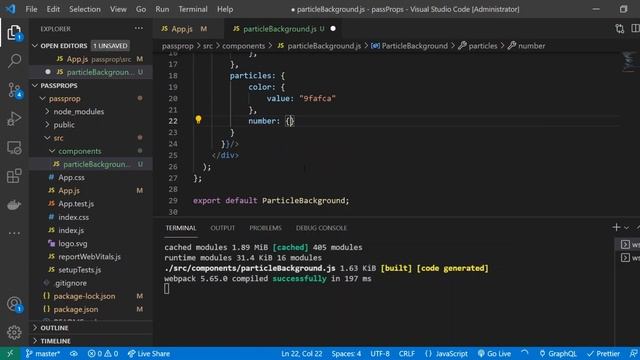Add a new terminal with plus icon
Screen dimensions: 640x360
[616, 227]
